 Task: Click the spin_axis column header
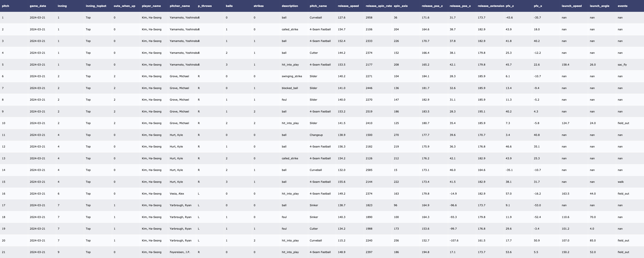401,6
